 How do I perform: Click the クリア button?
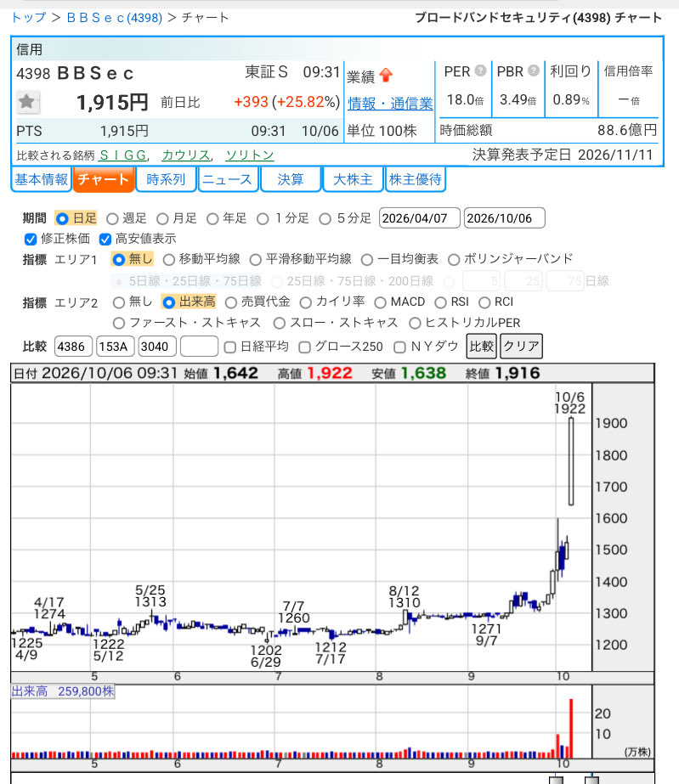pyautogui.click(x=521, y=347)
